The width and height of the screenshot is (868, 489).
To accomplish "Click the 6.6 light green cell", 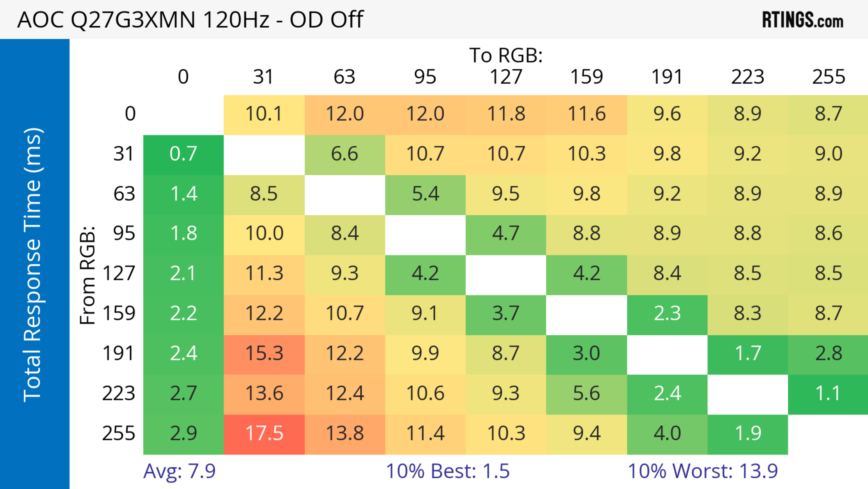I will pyautogui.click(x=345, y=155).
